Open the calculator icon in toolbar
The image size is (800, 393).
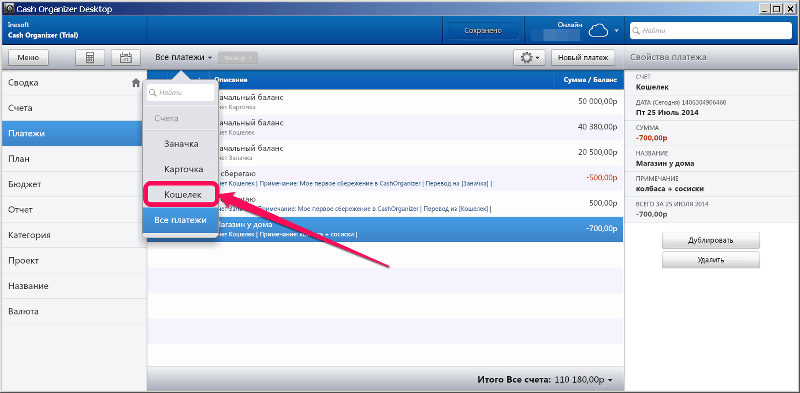point(90,58)
